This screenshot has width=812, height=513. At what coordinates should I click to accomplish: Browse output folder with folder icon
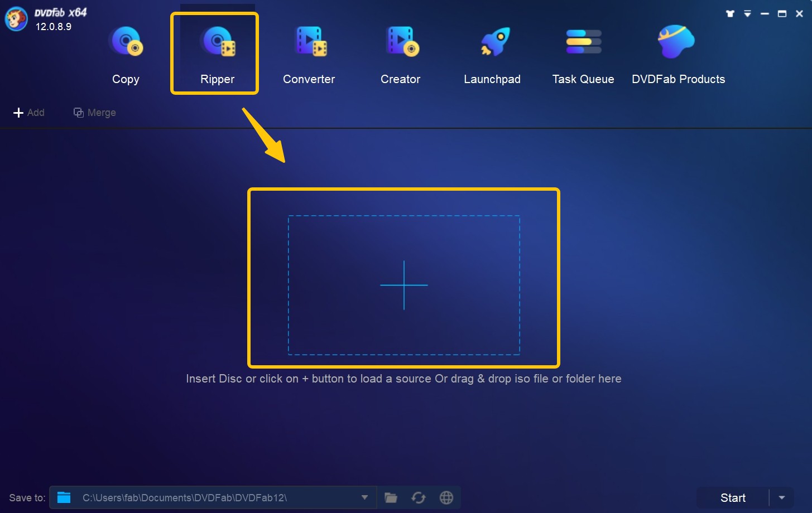pyautogui.click(x=391, y=497)
